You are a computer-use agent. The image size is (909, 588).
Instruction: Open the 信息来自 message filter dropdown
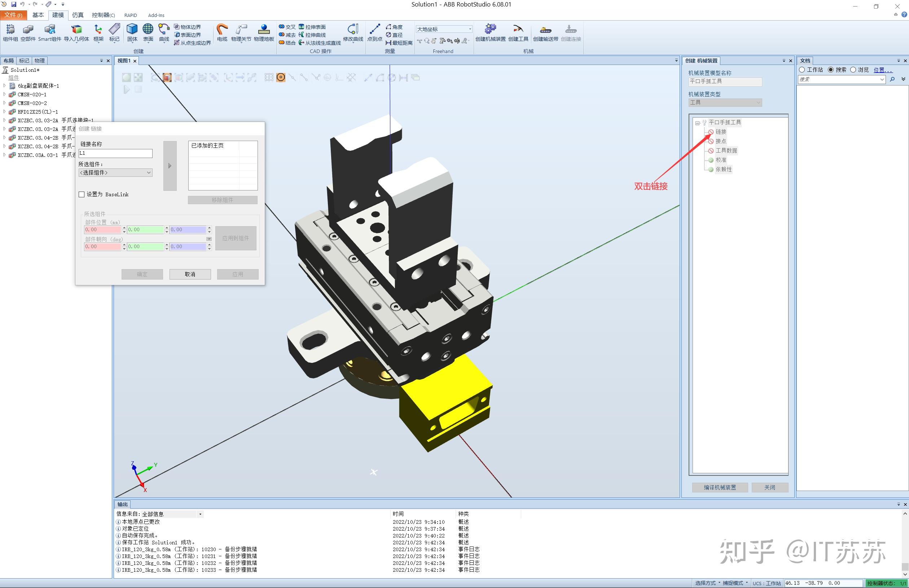click(x=200, y=514)
